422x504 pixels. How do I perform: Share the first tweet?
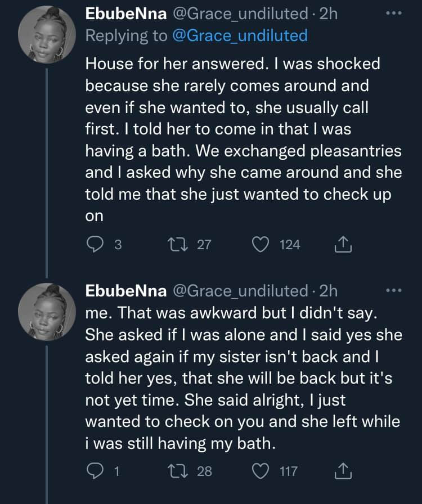pyautogui.click(x=343, y=244)
